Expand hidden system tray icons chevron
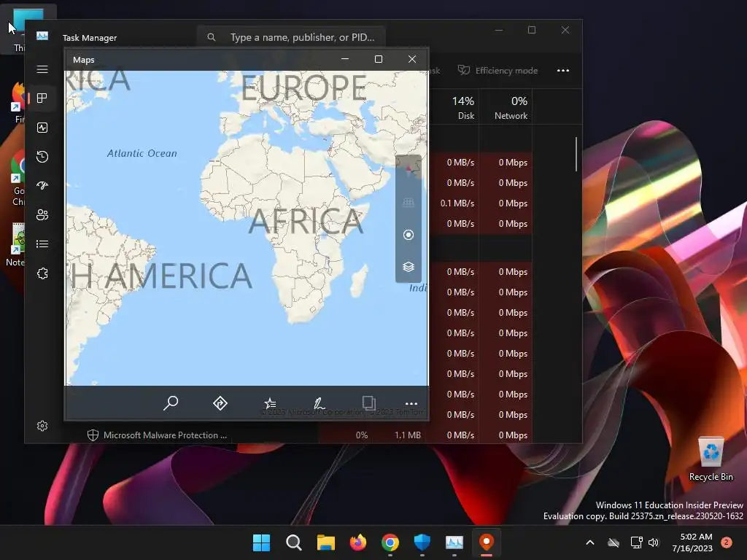This screenshot has width=747, height=560. (589, 542)
